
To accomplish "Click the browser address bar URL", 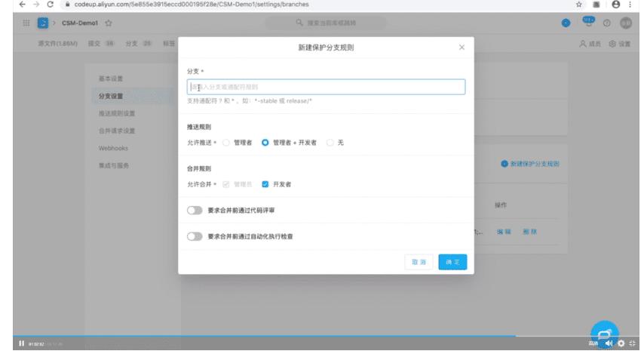I will pyautogui.click(x=192, y=4).
